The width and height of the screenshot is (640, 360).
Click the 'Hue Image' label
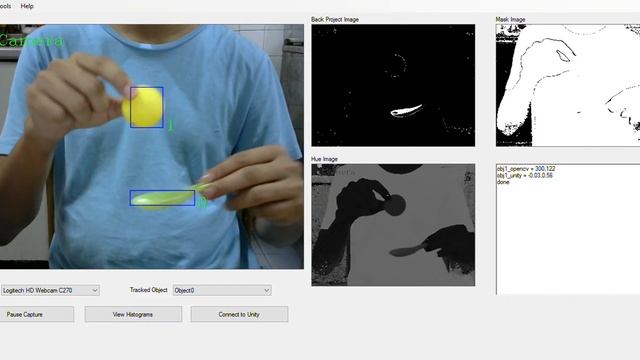[324, 159]
